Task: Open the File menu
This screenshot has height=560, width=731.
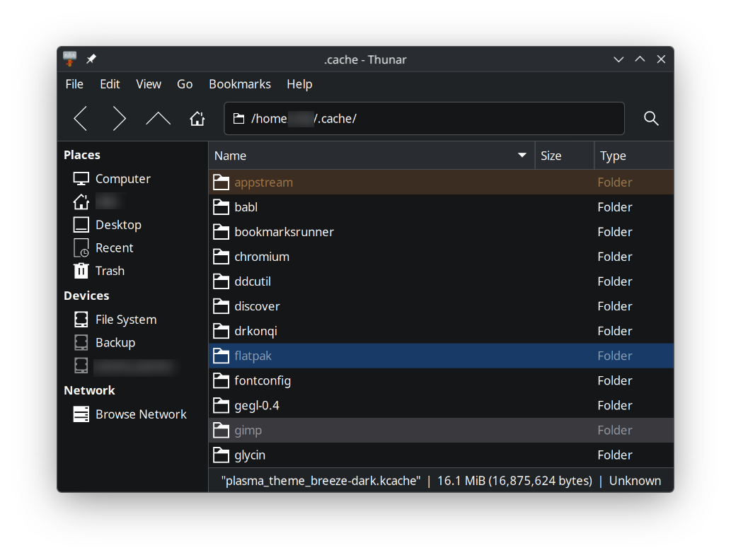Action: 74,84
